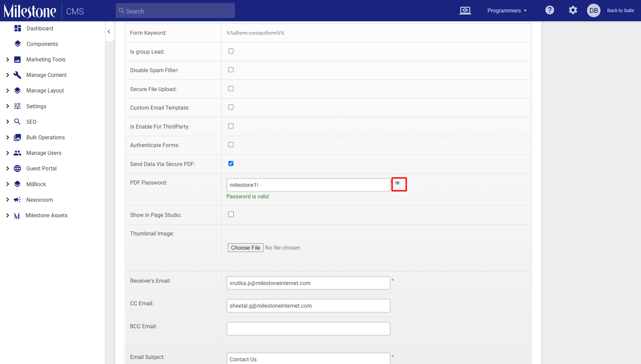The height and width of the screenshot is (364, 641).
Task: Select Marketing Tools in the sidebar
Action: pos(46,59)
